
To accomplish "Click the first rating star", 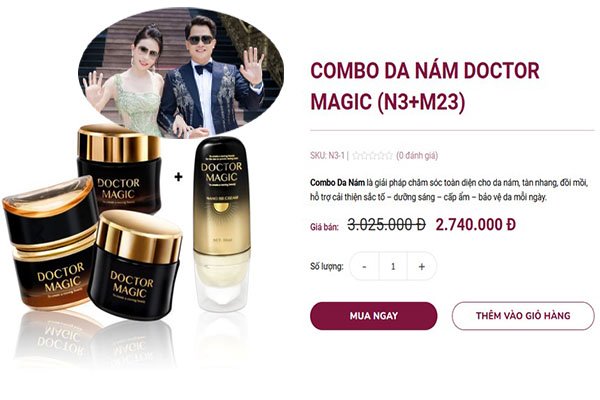I will [x=357, y=155].
